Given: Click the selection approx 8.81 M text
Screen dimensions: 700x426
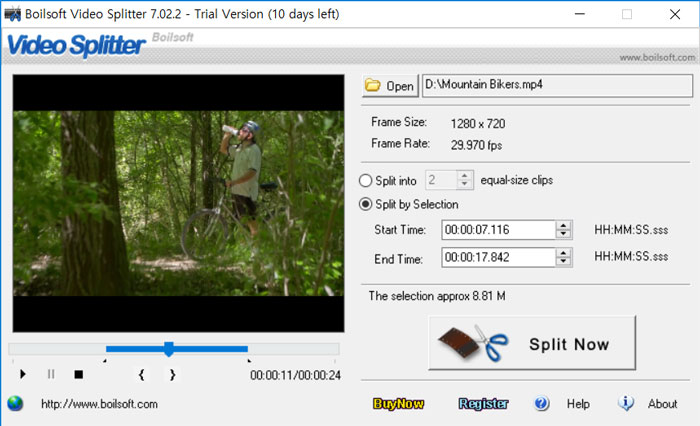Looking at the screenshot, I should [437, 296].
